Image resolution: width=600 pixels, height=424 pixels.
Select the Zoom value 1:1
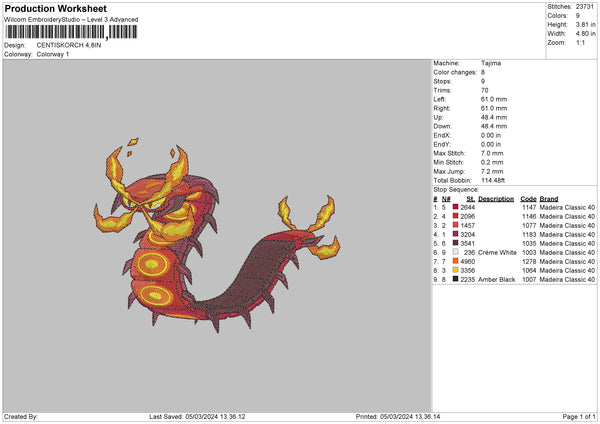(580, 42)
